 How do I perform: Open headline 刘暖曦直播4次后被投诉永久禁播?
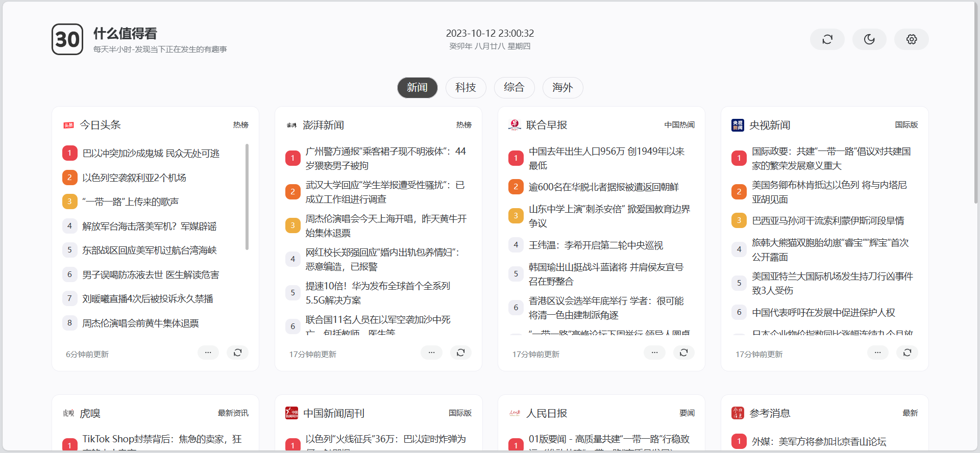click(x=148, y=298)
